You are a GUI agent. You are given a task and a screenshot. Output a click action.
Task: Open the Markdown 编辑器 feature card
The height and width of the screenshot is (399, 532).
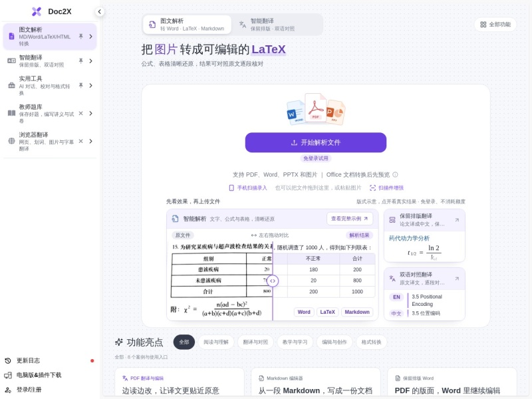tap(315, 382)
